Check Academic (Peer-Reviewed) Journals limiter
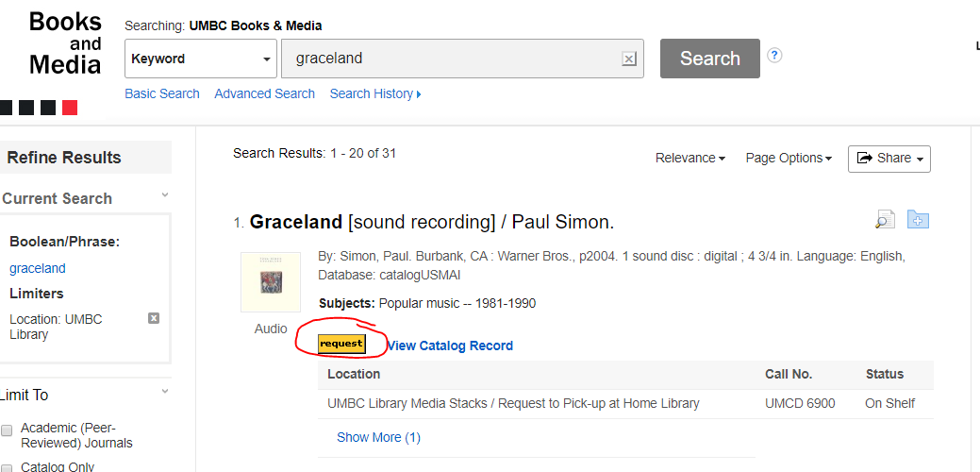 (8, 430)
